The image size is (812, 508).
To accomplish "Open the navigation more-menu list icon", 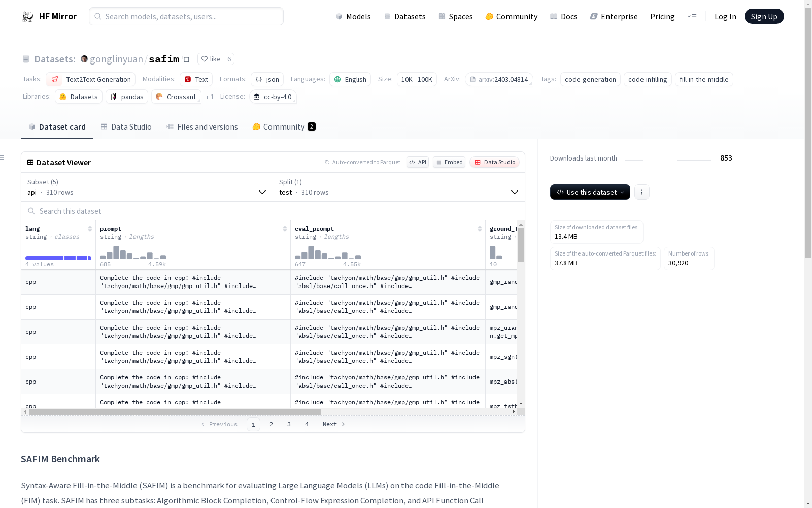I will coord(692,16).
